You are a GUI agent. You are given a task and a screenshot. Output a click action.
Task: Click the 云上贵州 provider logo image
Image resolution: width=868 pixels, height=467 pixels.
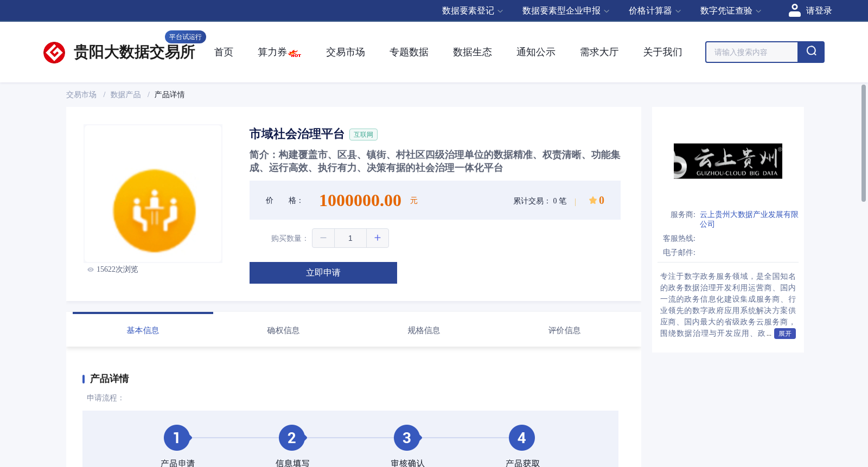[x=728, y=161]
